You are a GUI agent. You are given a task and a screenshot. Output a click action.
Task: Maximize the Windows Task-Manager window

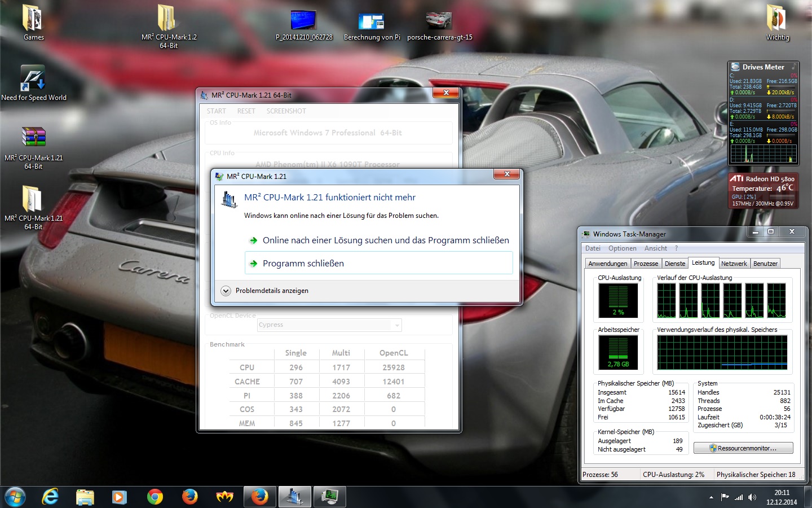click(770, 232)
